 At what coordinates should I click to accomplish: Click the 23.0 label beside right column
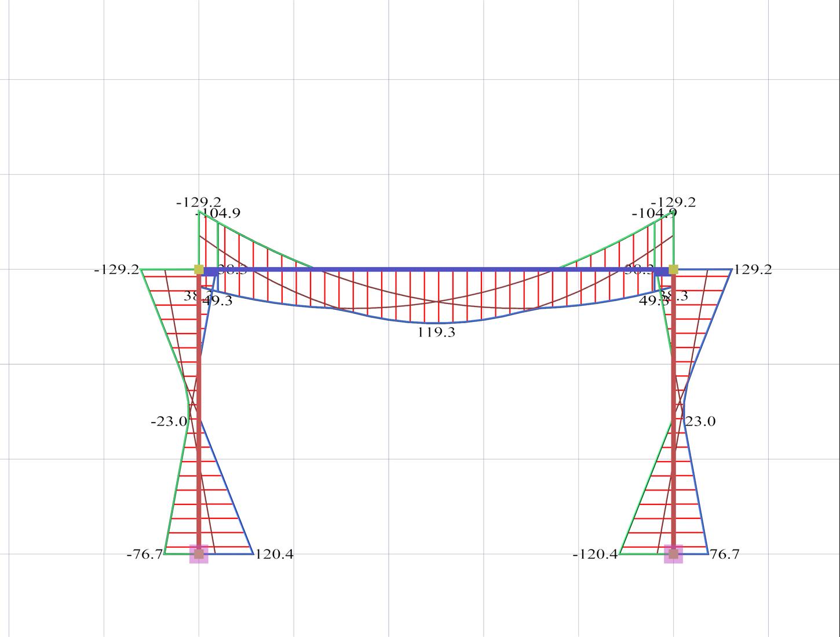(700, 422)
